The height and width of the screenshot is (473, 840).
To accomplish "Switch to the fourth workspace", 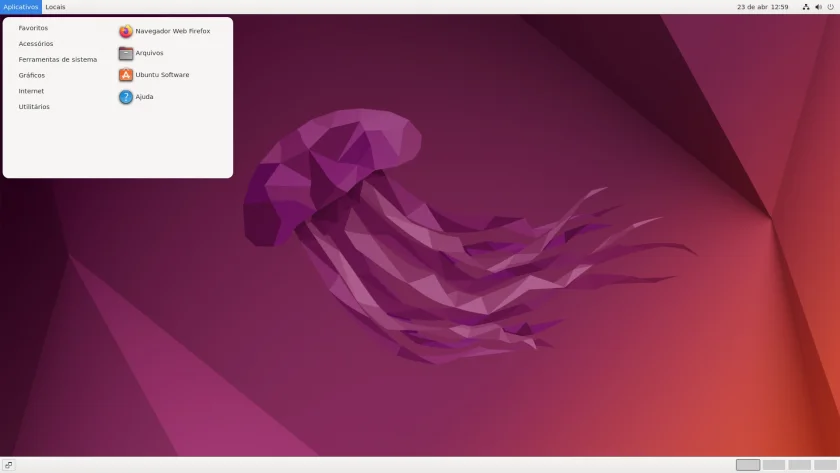I will (x=826, y=465).
